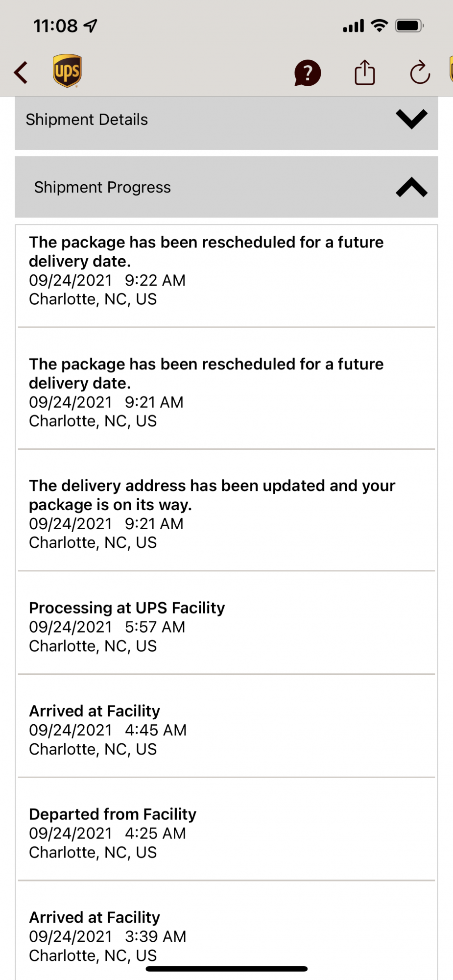Select the delivery address updated entry
The width and height of the screenshot is (453, 980).
[212, 514]
